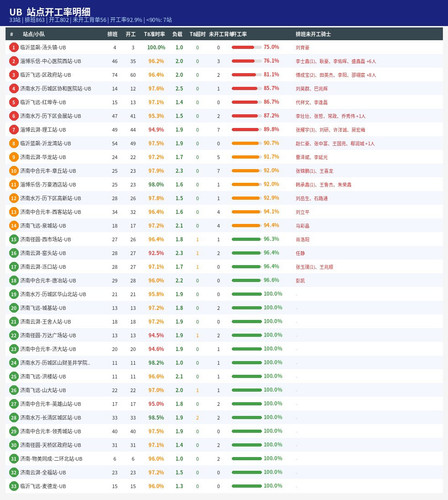Screen dimensions: 448x500
Task: Click the 96.6% start rate in row 18
Action: pos(271,280)
